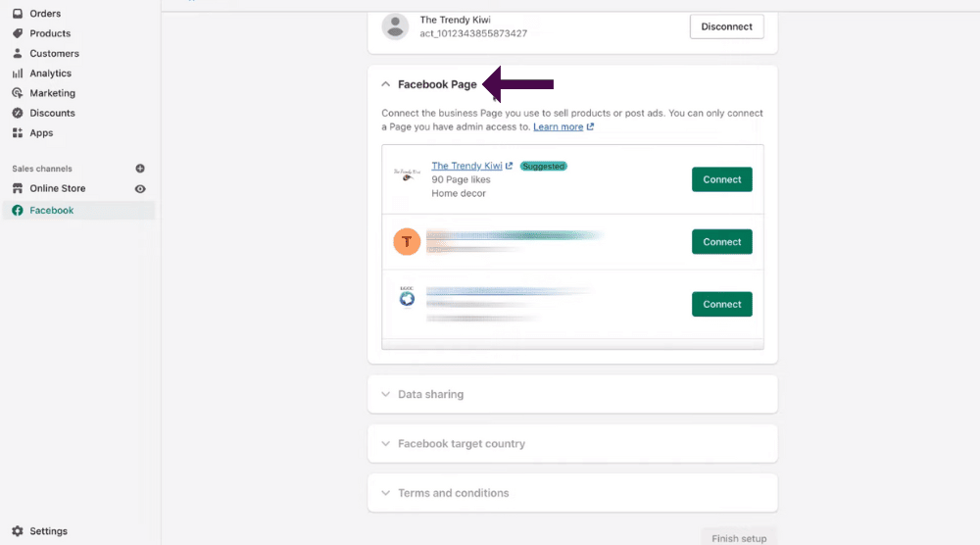Open The Trendy Kiwi page link
Image resolution: width=980 pixels, height=545 pixels.
(466, 166)
